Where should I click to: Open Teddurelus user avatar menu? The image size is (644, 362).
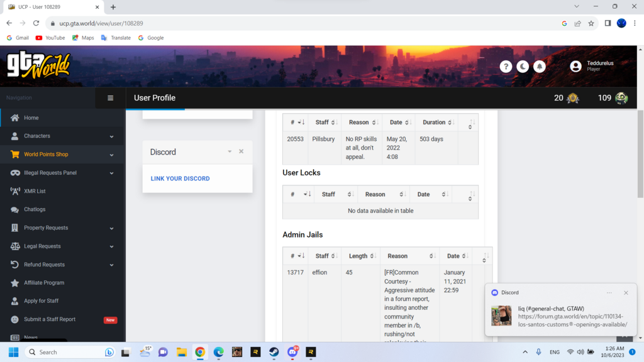tap(575, 66)
